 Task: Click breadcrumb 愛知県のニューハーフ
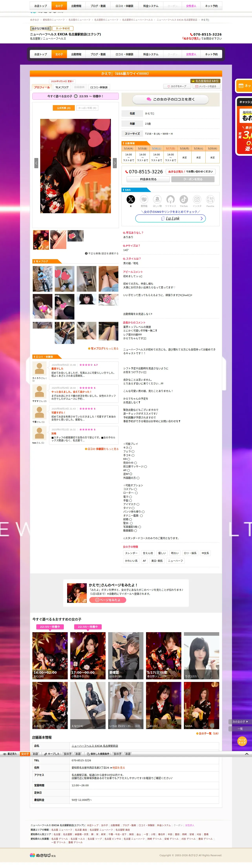[x=54, y=20]
